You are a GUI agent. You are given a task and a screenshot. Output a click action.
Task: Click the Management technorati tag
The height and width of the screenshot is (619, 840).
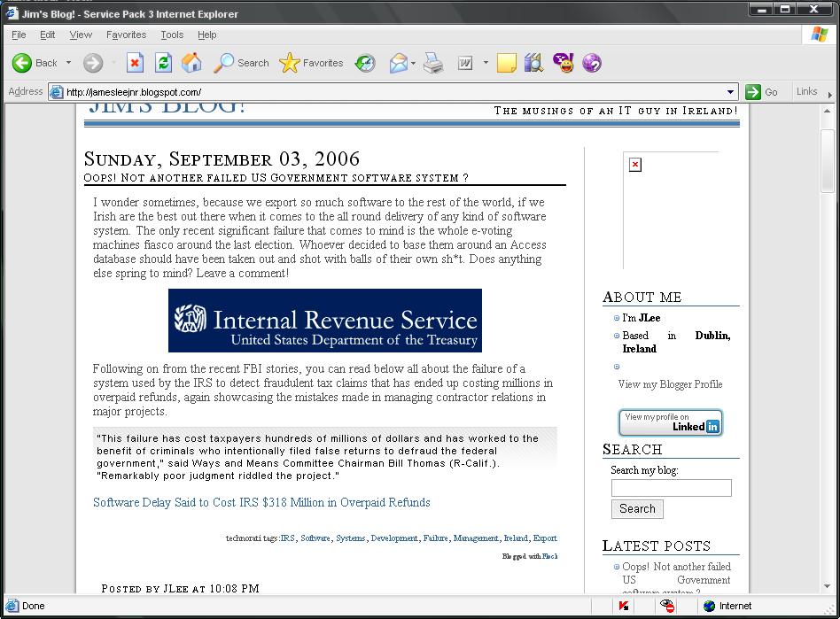coord(476,538)
